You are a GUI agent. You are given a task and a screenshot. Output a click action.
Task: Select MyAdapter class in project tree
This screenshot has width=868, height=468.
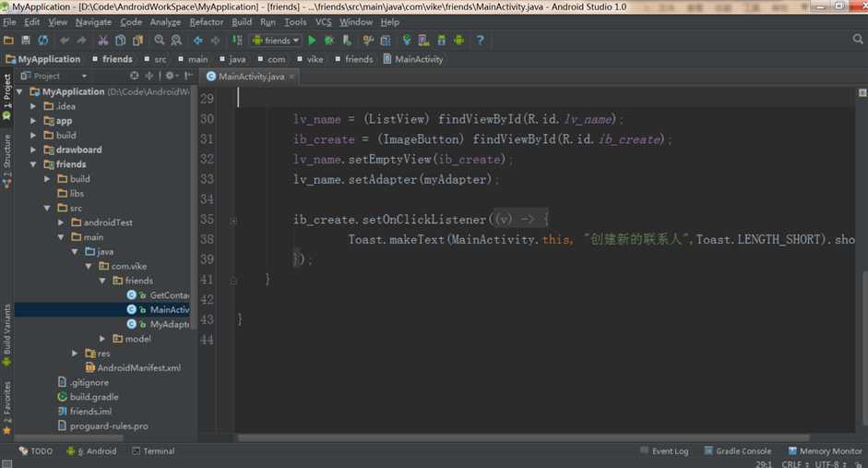[x=158, y=324]
